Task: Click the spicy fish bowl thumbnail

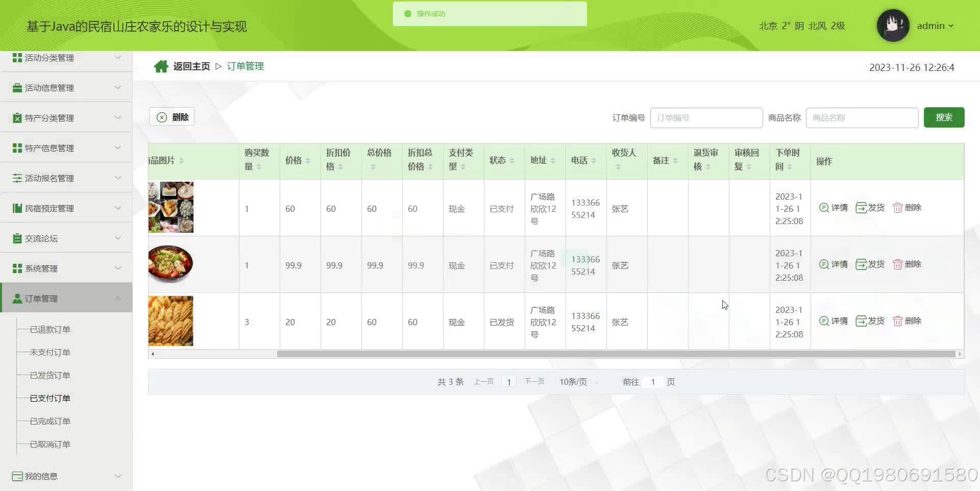Action: (171, 264)
